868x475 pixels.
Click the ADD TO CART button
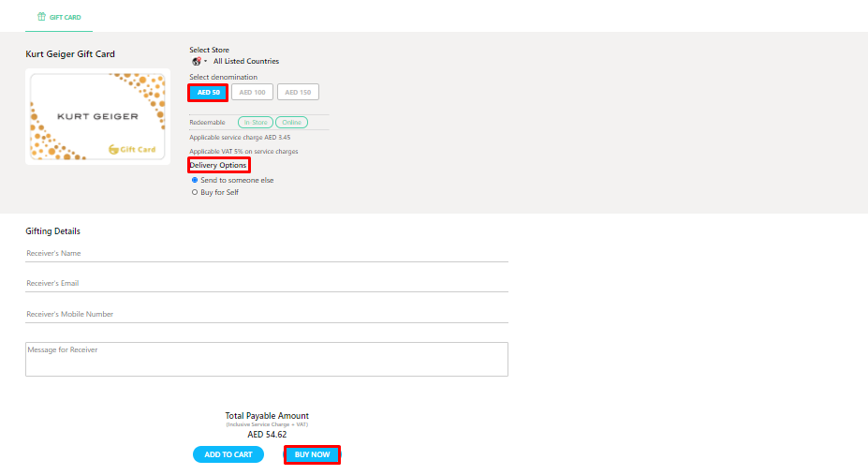(x=228, y=454)
